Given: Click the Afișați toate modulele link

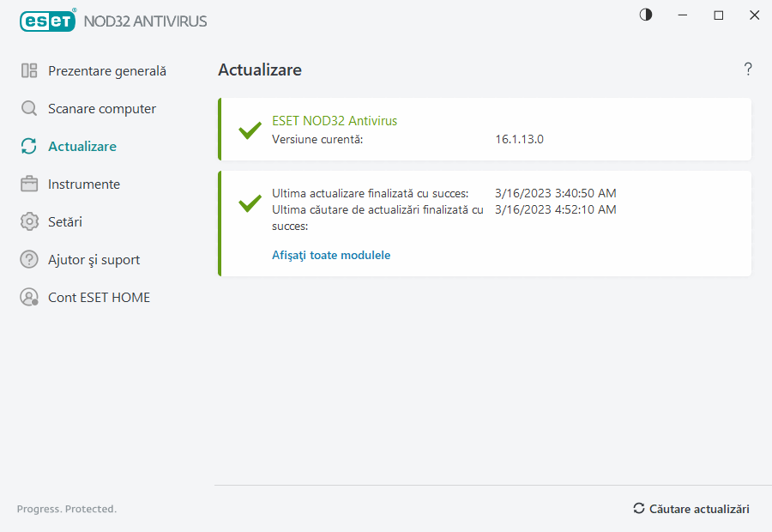Looking at the screenshot, I should (x=331, y=255).
